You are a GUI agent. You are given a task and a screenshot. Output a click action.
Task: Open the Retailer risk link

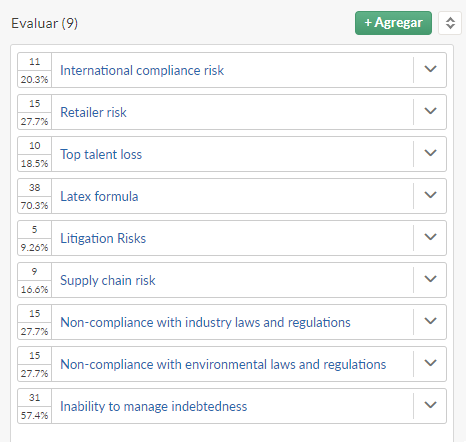93,112
